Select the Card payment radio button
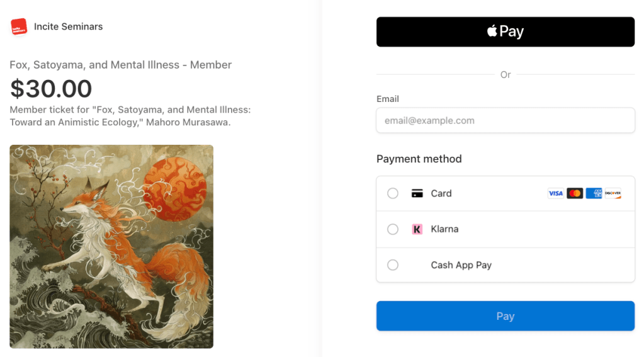 tap(393, 193)
